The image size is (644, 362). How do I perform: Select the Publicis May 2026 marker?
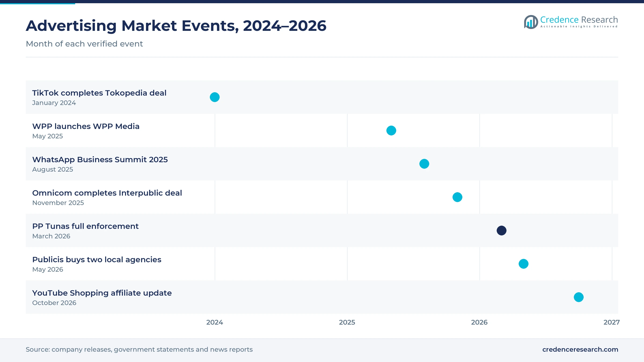click(524, 264)
